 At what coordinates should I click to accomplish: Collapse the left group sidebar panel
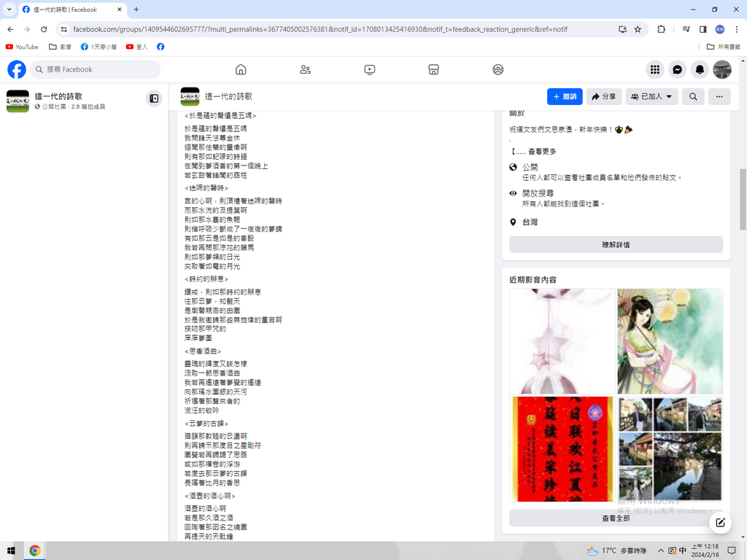click(x=154, y=98)
